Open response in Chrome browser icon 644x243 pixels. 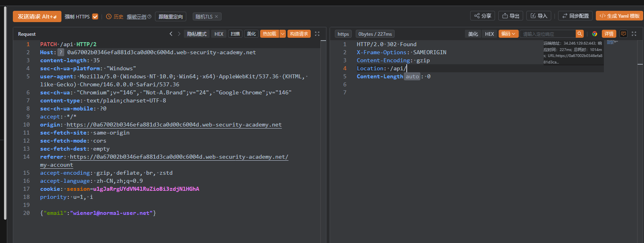coord(595,34)
